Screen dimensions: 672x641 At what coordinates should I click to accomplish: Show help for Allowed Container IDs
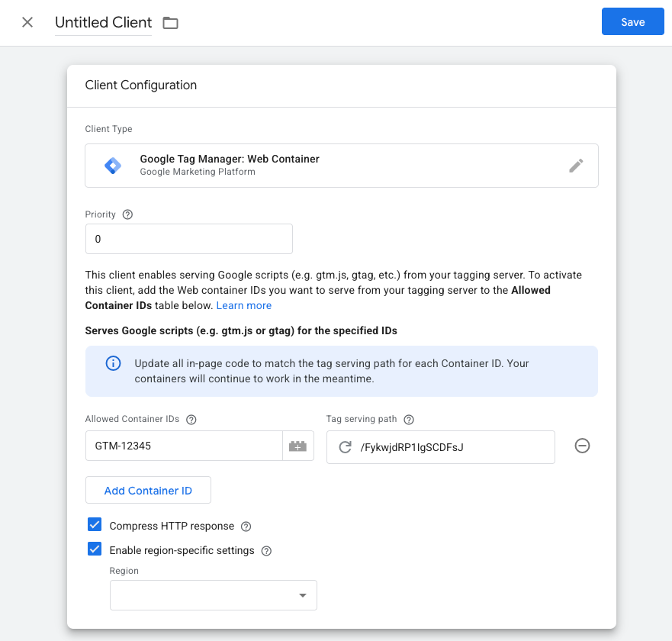191,420
